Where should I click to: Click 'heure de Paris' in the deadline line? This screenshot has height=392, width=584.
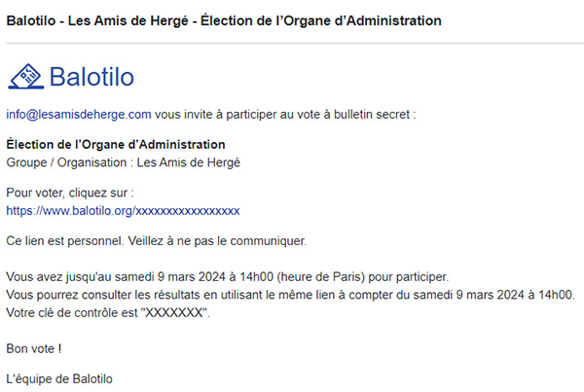[x=323, y=277]
